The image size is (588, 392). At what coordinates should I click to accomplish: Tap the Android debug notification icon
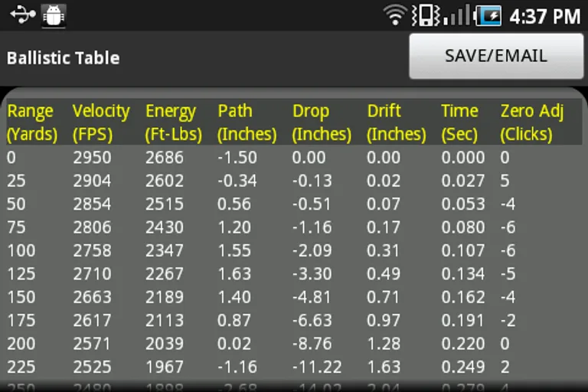pyautogui.click(x=53, y=15)
